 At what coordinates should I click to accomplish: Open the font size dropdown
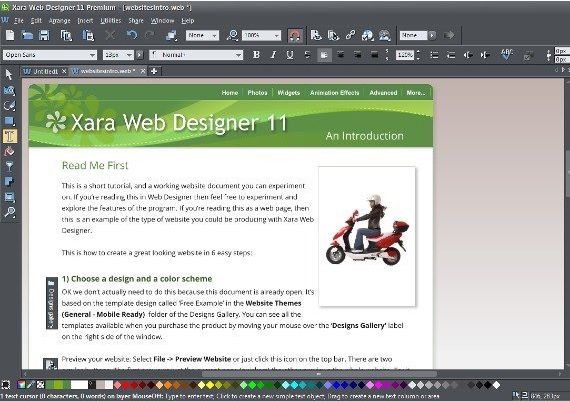(129, 55)
